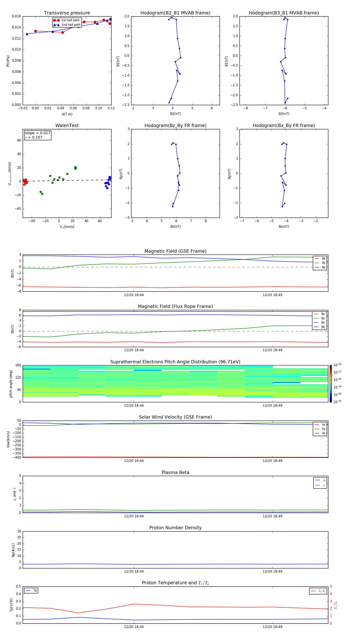Click the 'slope = 0.017' annotation

click(x=38, y=133)
